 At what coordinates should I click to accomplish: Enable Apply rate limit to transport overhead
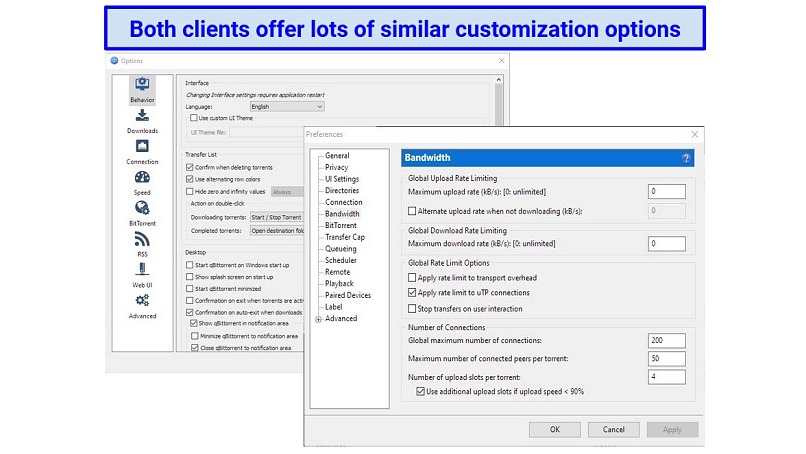[412, 278]
